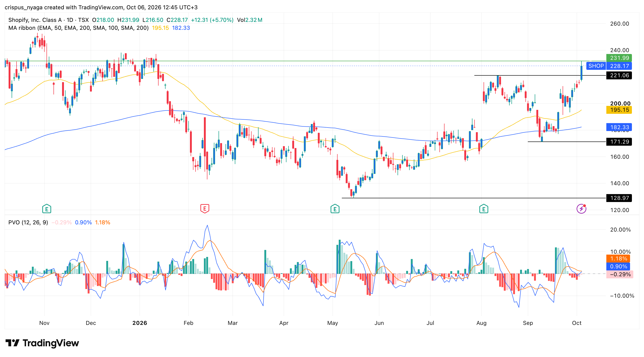This screenshot has width=644, height=357.
Task: Click the 2026 label on time axis
Action: (x=140, y=323)
